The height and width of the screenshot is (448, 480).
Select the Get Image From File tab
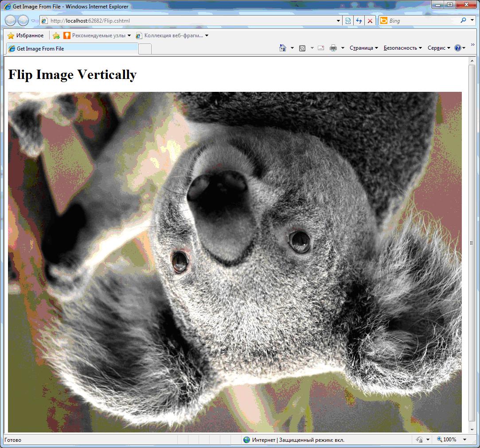72,49
